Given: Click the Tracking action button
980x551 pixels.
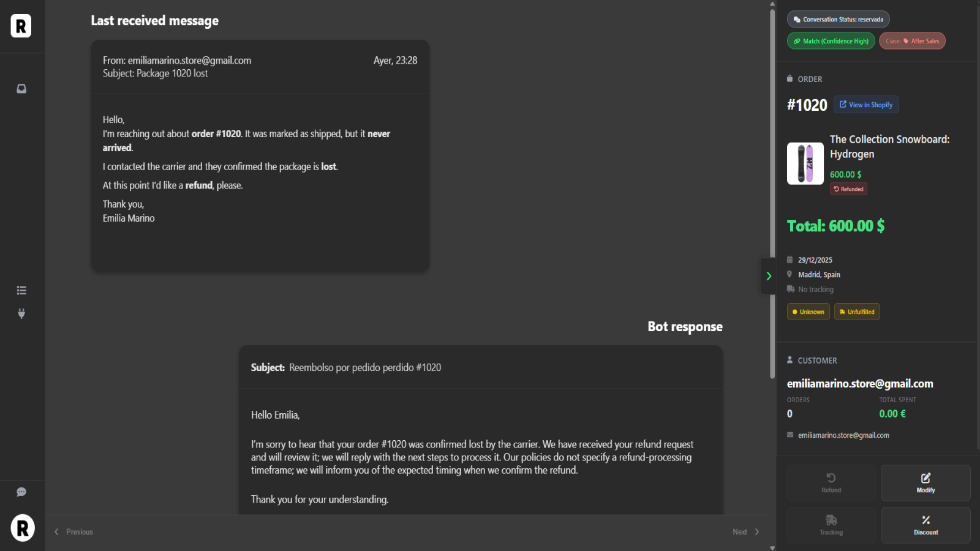Looking at the screenshot, I should 831,525.
